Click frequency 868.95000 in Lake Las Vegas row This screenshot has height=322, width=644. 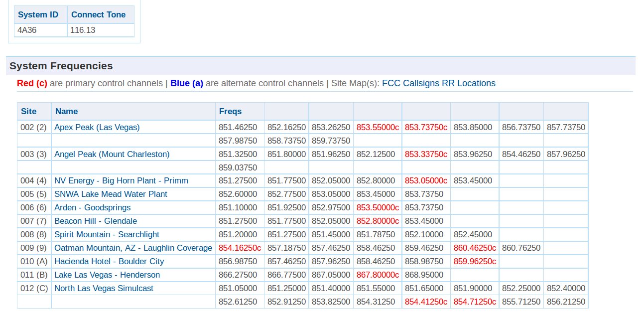pyautogui.click(x=424, y=275)
